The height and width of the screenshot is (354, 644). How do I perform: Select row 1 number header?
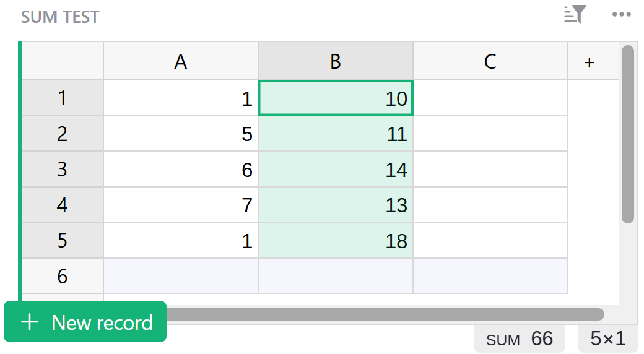coord(63,98)
